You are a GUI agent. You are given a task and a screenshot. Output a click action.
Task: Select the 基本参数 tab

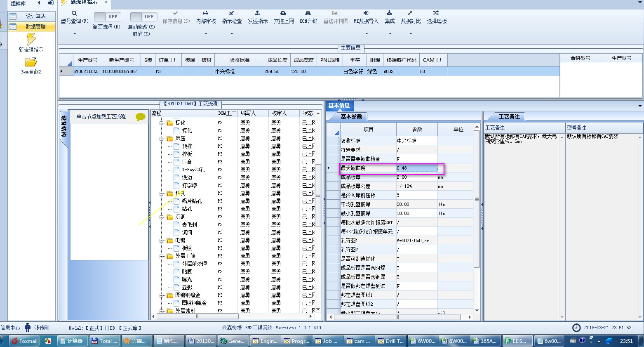click(x=351, y=116)
